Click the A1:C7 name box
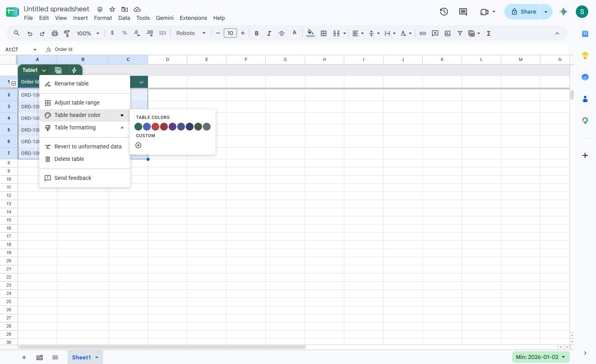 click(x=18, y=49)
